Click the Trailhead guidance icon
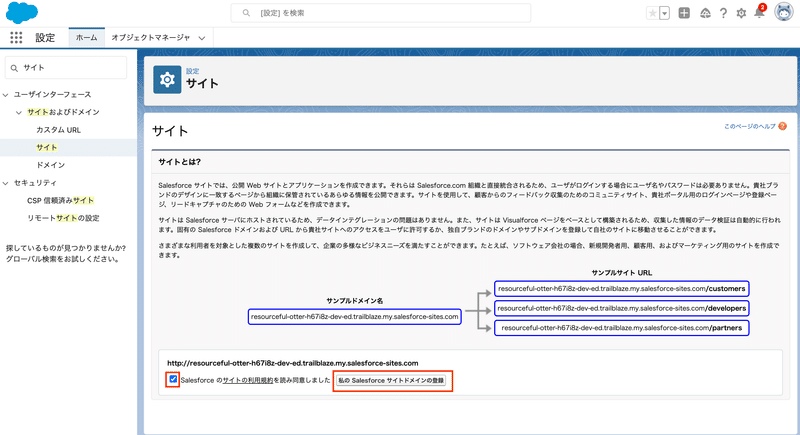The height and width of the screenshot is (435, 800). click(x=705, y=13)
